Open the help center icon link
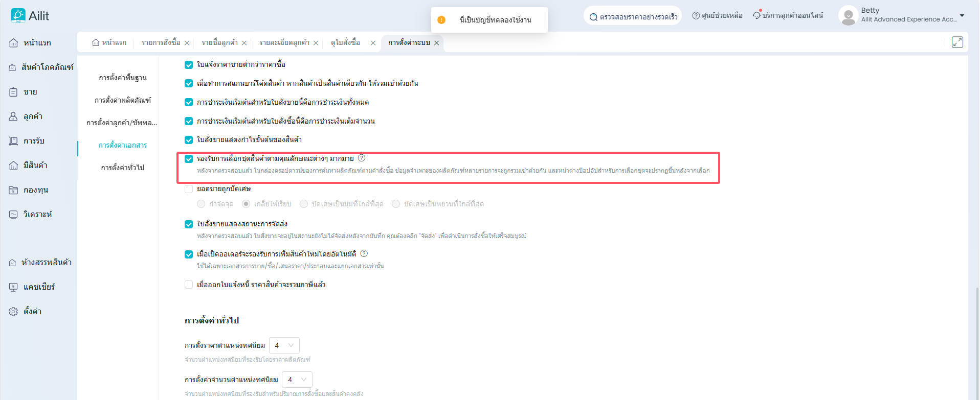Image resolution: width=980 pixels, height=400 pixels. tap(696, 16)
